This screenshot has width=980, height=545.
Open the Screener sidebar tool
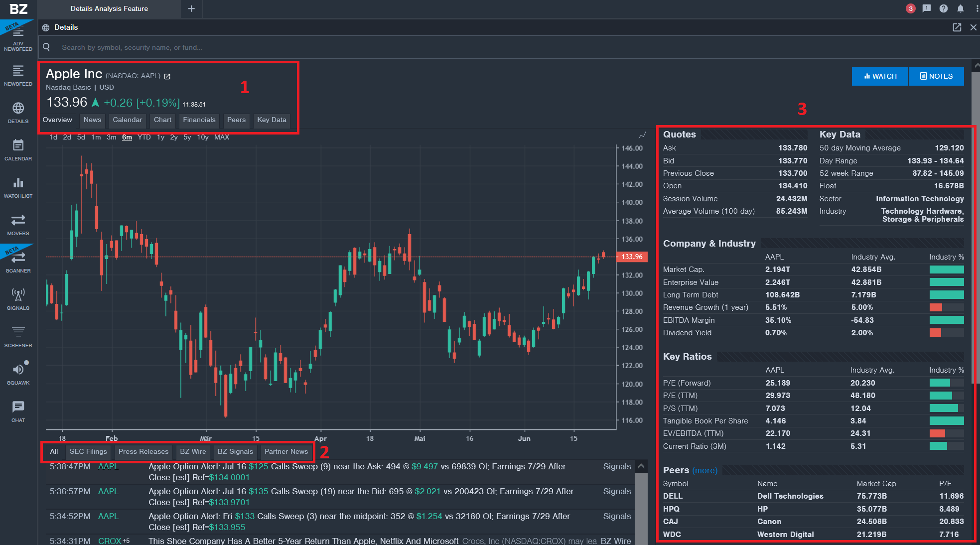(x=18, y=337)
